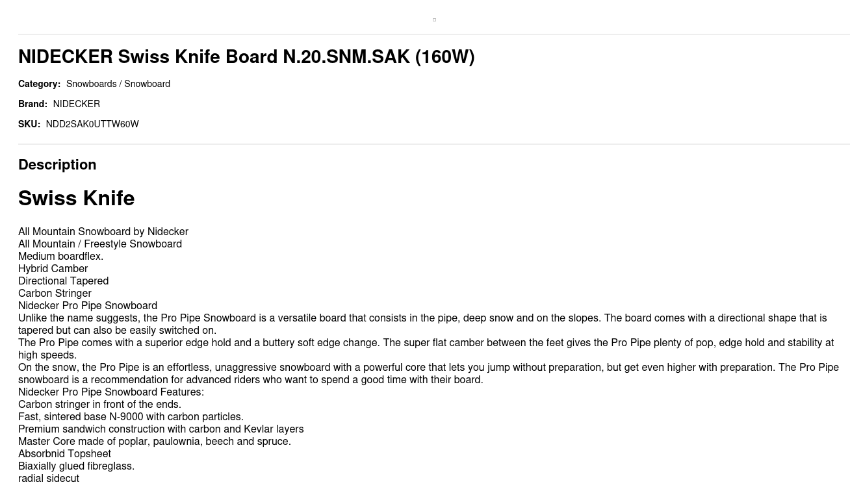Click the 'Absorbnid Topsheet' text line
Screen dimensions: 863x504
[x=64, y=454]
